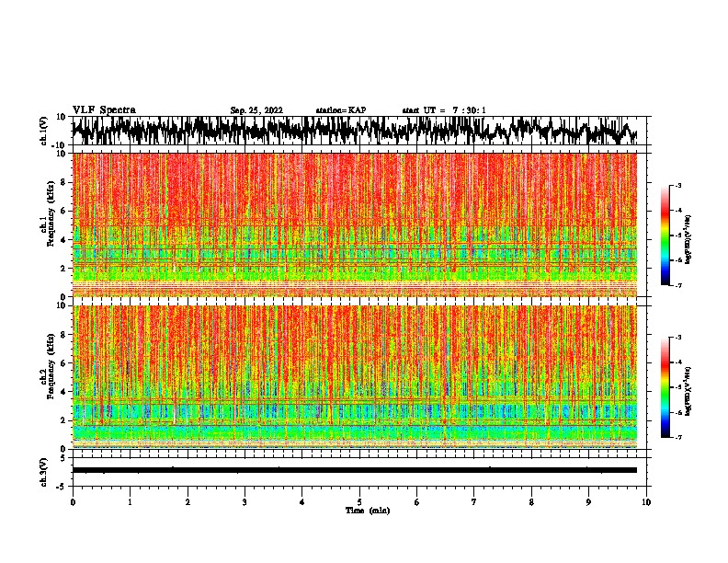Viewport: 728px width, 563px height.
Task: Click the ch.2 spectrogram color bar
Action: 665,387
